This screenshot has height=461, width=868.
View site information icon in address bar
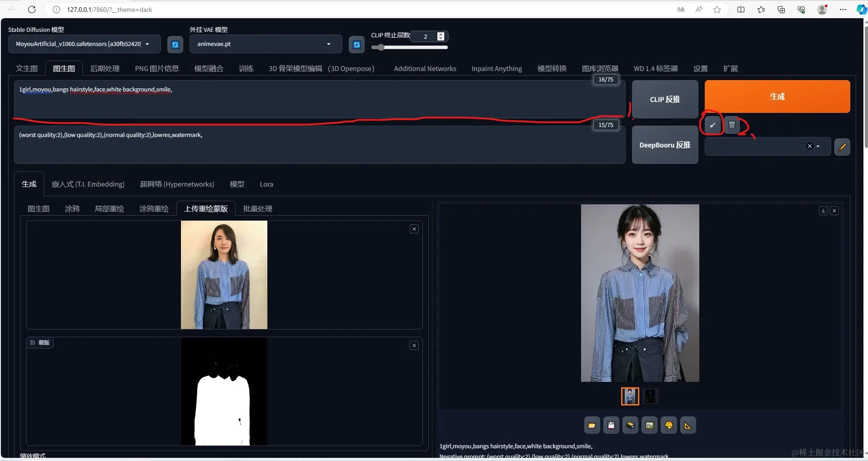[x=56, y=10]
